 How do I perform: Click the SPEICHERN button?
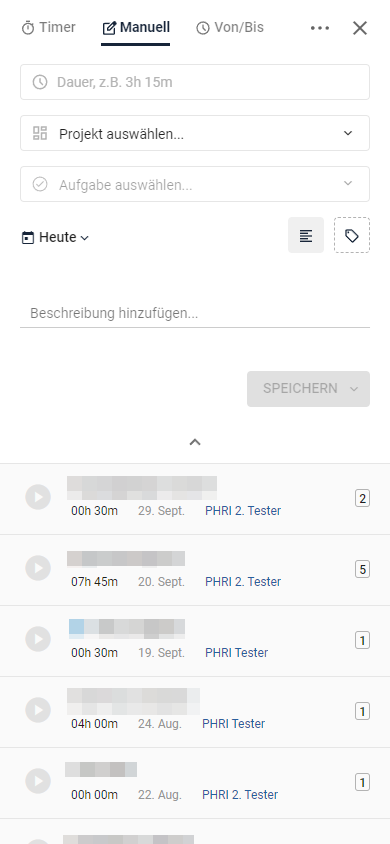point(308,389)
